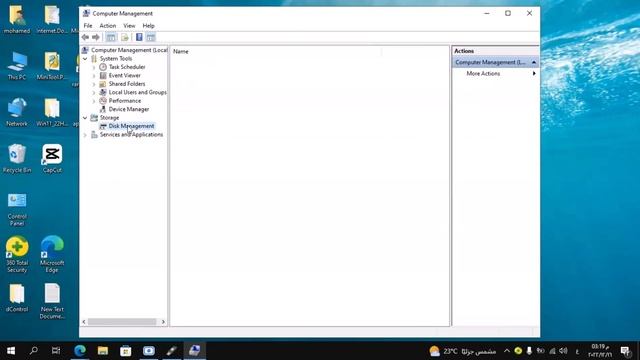Screen dimensions: 640x360
Task: Open the View menu
Action: tap(129, 26)
